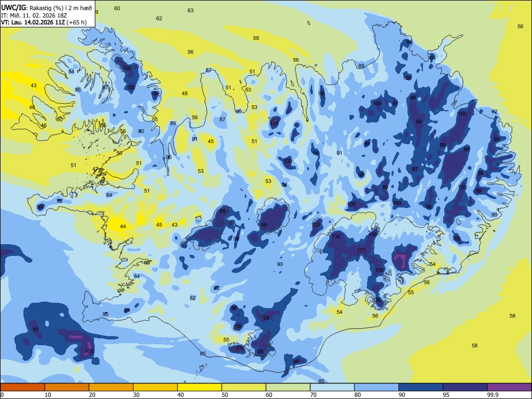Screen dimensions: 532x399
Task: Click the 50–60 yellow-green legend swatch
Action: 244,387
